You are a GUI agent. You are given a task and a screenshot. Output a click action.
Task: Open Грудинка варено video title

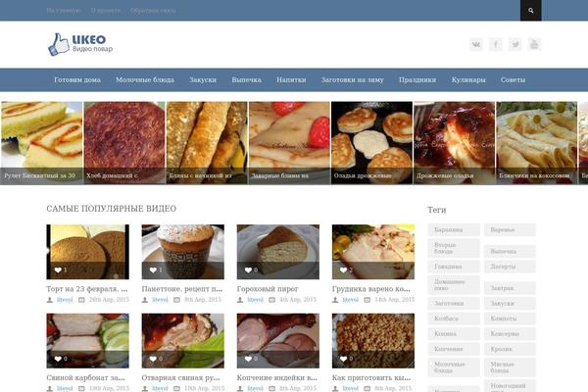click(x=370, y=289)
